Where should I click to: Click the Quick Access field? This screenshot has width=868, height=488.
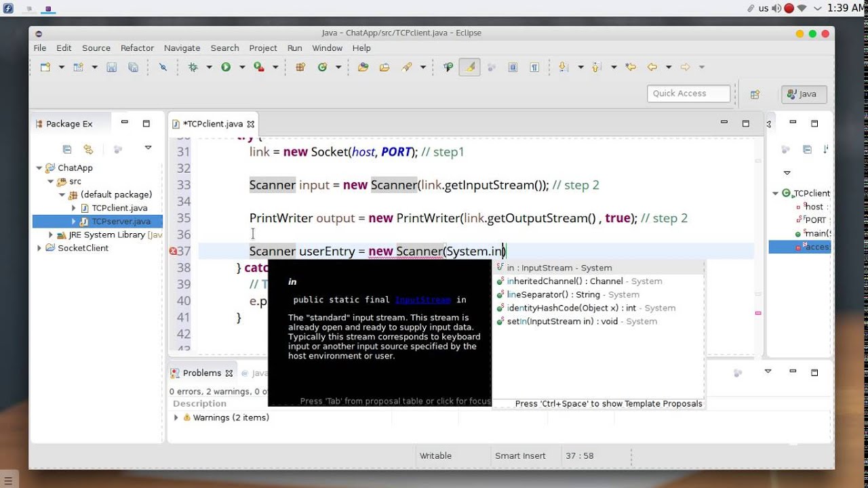689,94
